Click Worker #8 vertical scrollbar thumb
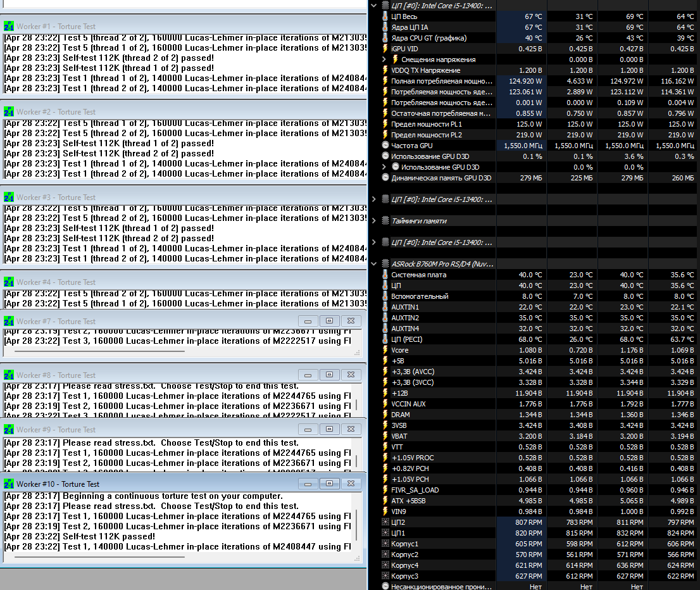The image size is (700, 590). (x=356, y=406)
